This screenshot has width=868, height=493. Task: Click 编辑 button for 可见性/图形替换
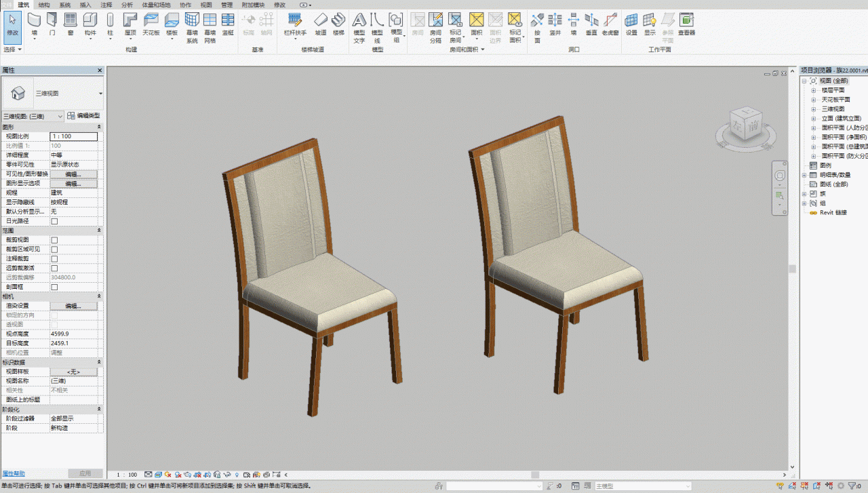tap(73, 174)
